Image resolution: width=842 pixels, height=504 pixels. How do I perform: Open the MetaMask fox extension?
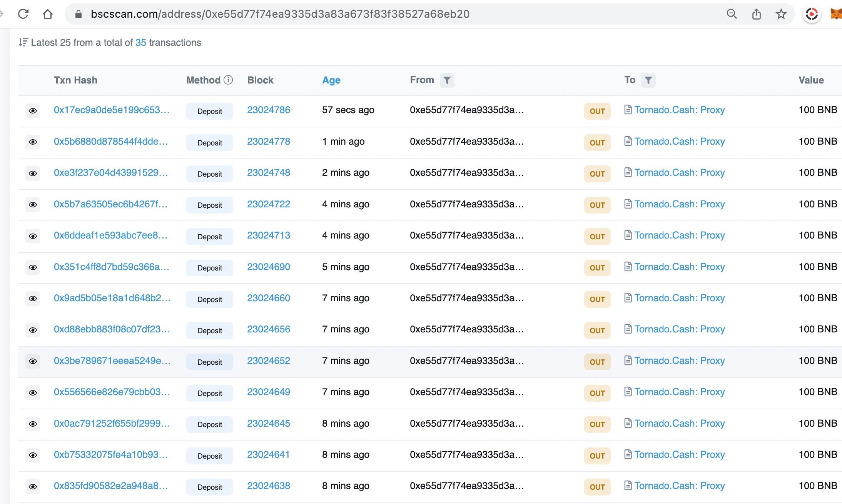(836, 14)
